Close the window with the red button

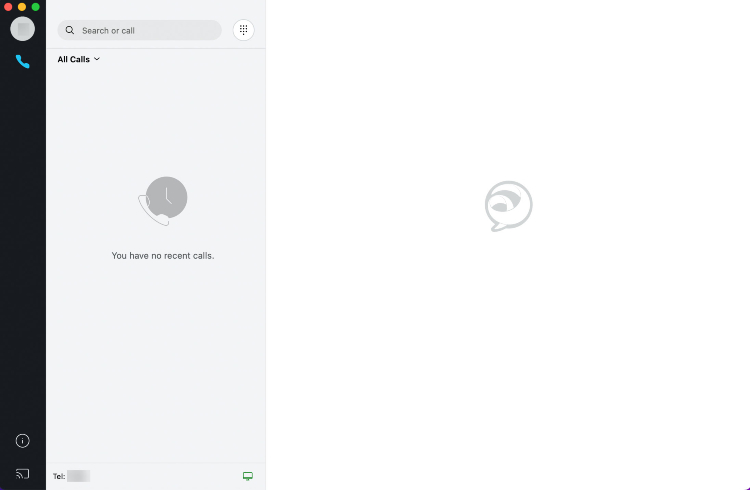point(8,7)
